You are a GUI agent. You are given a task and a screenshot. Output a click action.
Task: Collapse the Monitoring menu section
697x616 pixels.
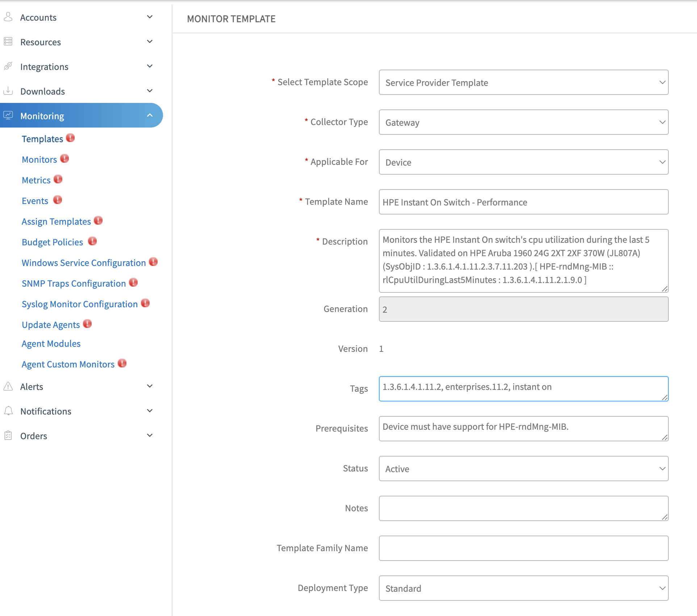point(150,116)
